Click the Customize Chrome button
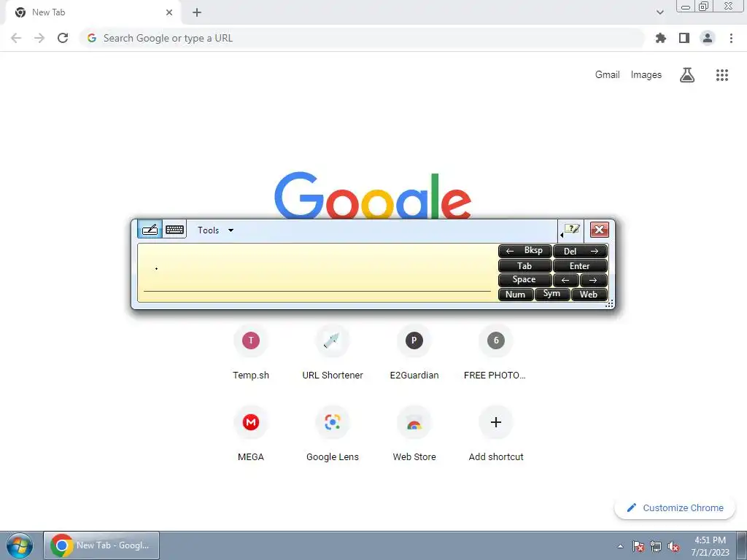747x560 pixels. [675, 507]
